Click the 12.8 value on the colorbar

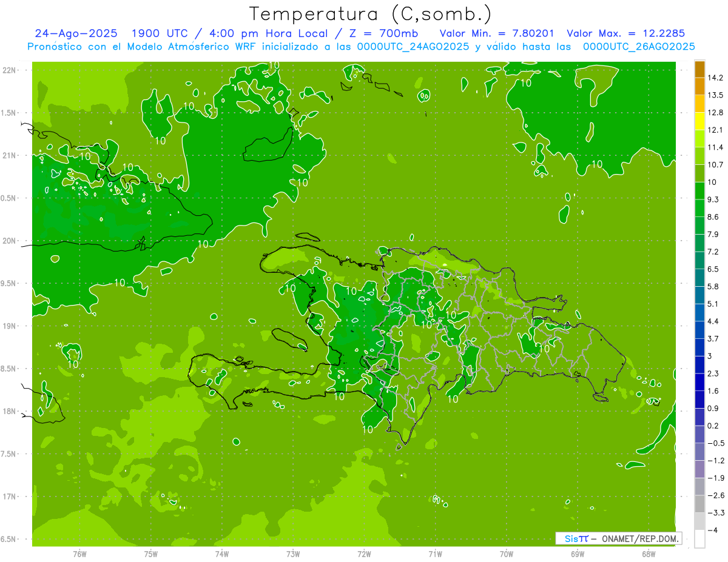[x=715, y=113]
